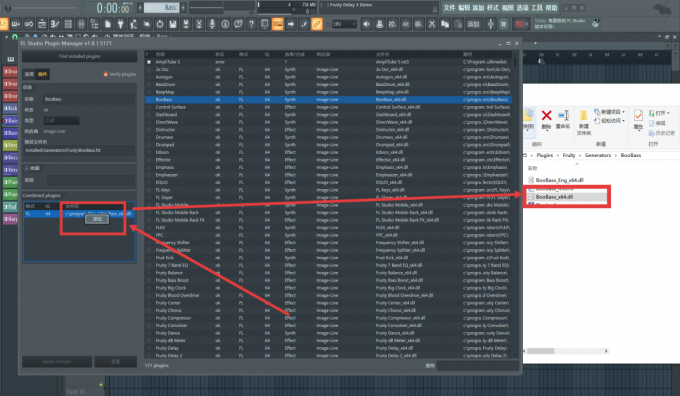The width and height of the screenshot is (680, 396).
Task: Toggle favorite star for Autogun
Action: click(149, 77)
